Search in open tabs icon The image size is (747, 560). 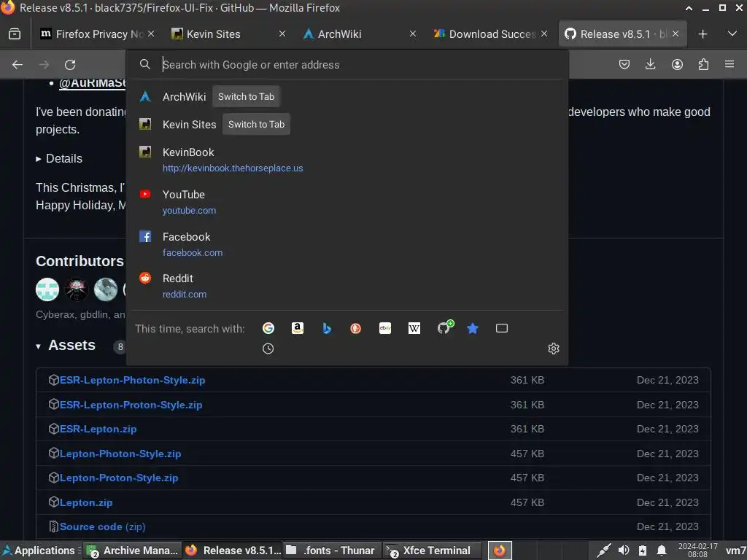[x=502, y=328]
